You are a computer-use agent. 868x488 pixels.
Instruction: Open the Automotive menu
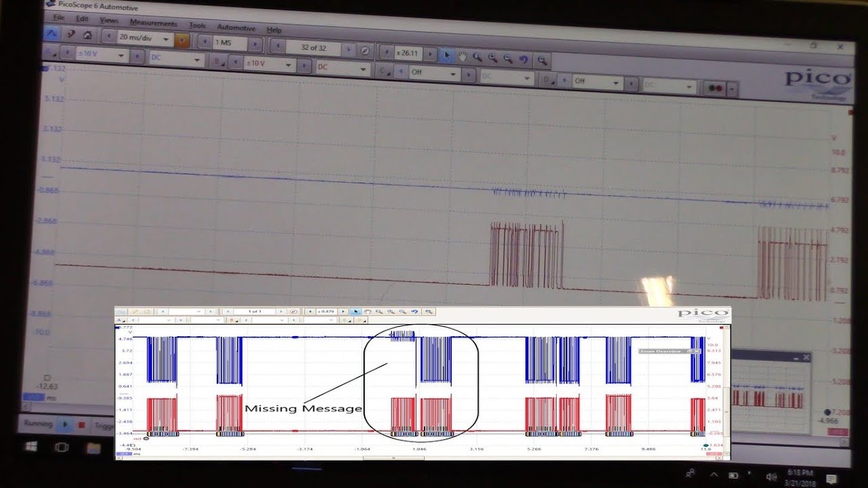[x=236, y=28]
